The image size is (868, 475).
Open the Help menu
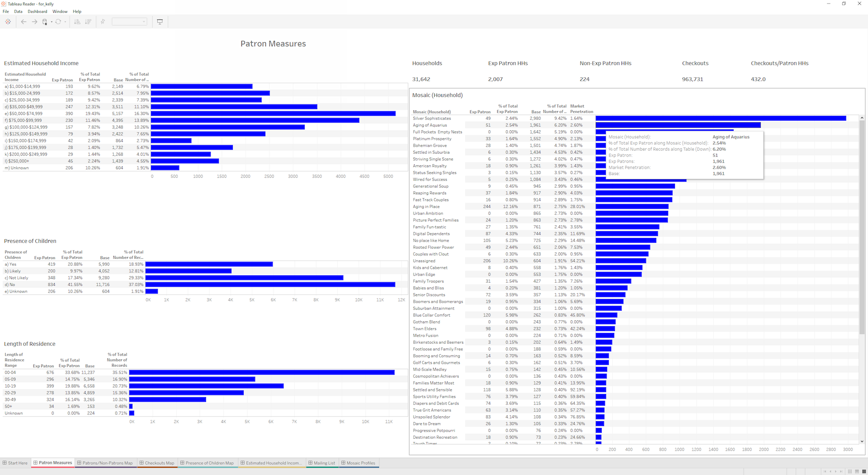77,11
